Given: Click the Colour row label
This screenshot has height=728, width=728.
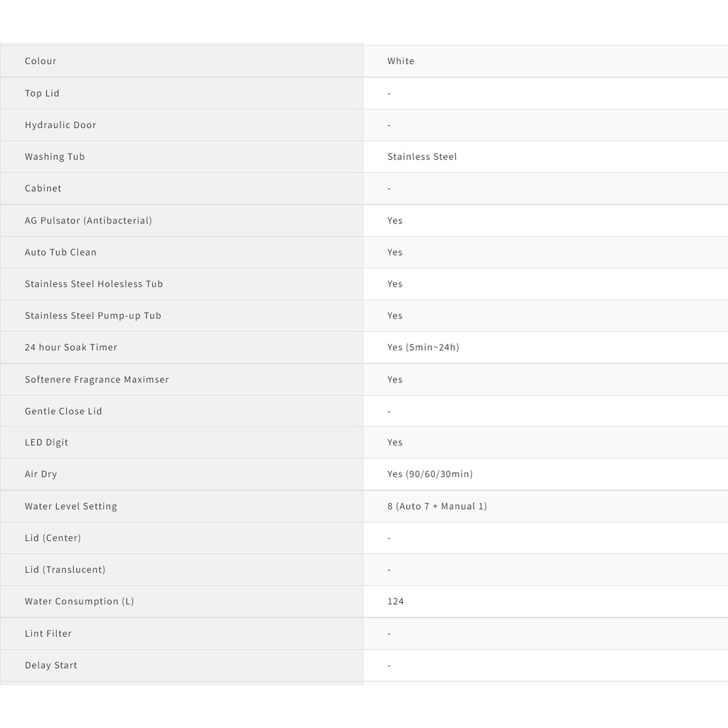Looking at the screenshot, I should click(x=41, y=61).
